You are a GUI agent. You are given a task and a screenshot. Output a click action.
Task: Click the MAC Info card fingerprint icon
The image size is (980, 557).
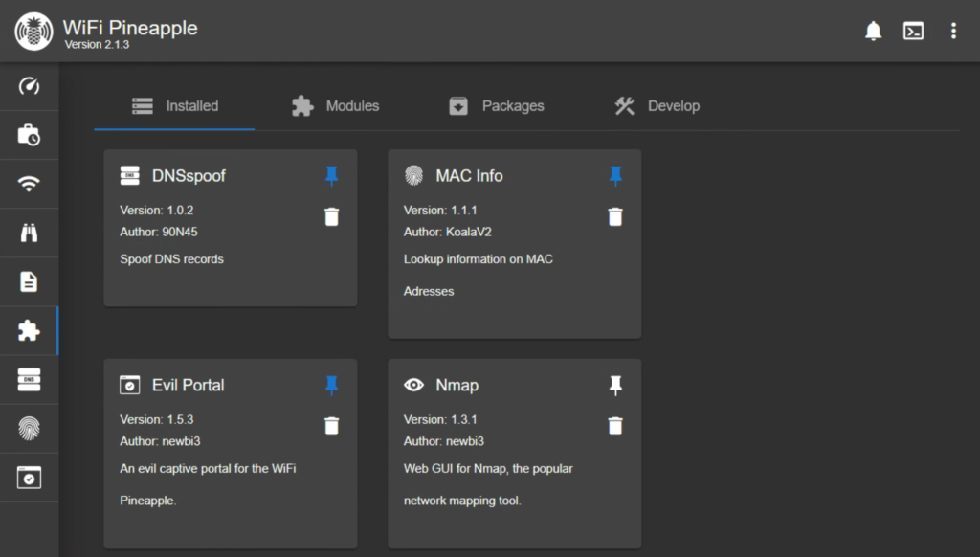coord(413,176)
